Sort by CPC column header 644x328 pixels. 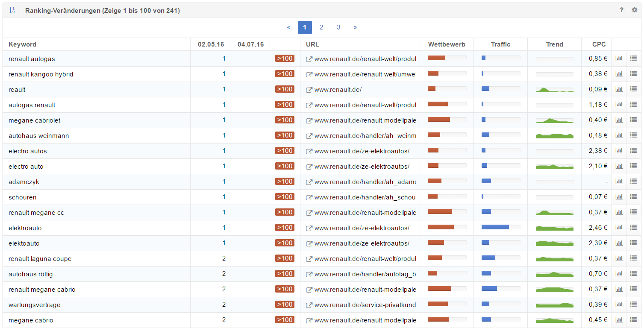coord(599,44)
